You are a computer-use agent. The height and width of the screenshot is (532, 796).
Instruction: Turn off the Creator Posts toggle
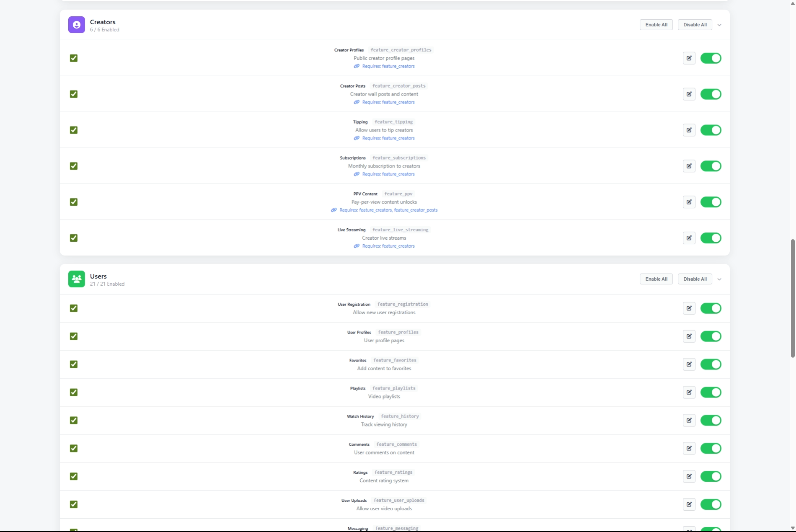pos(711,94)
